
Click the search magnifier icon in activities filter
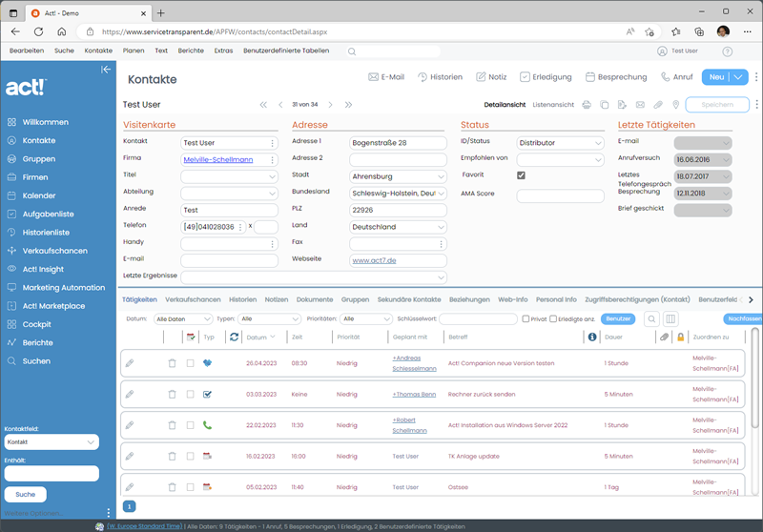(652, 318)
